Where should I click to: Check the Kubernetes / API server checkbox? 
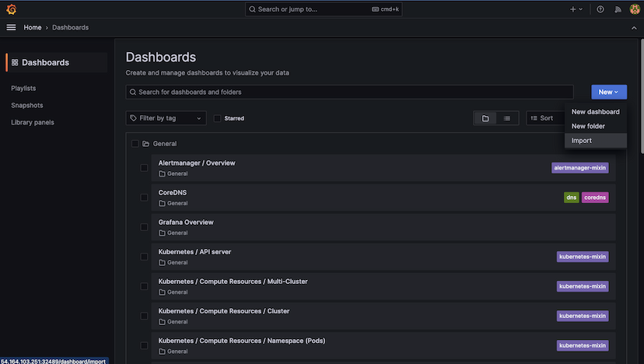pyautogui.click(x=144, y=257)
